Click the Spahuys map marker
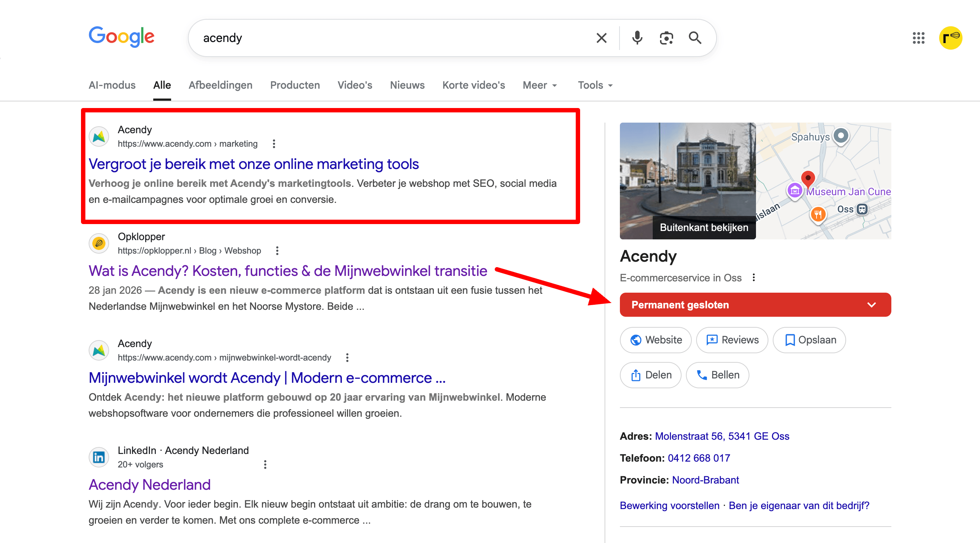980x543 pixels. coord(841,136)
